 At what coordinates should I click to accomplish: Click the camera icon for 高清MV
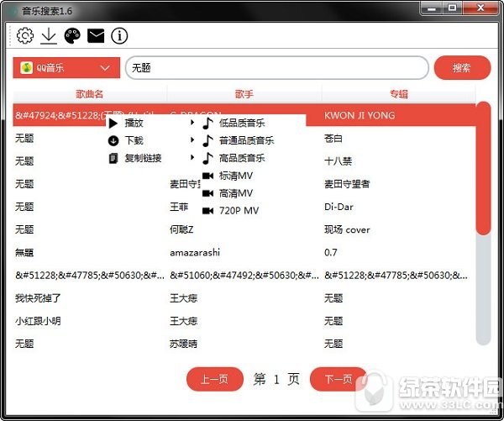click(x=207, y=193)
